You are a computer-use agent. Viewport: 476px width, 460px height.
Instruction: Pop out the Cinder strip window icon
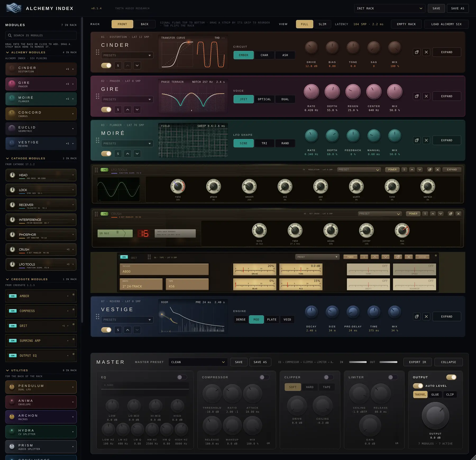point(417,52)
